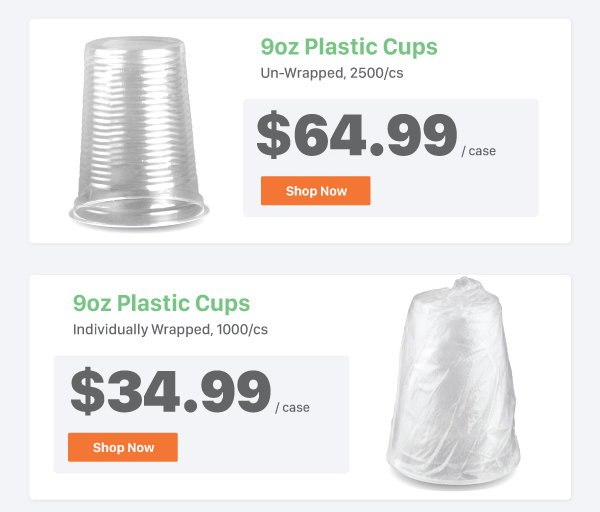Click Shop Now under the $34.99 price
600x512 pixels.
123,447
